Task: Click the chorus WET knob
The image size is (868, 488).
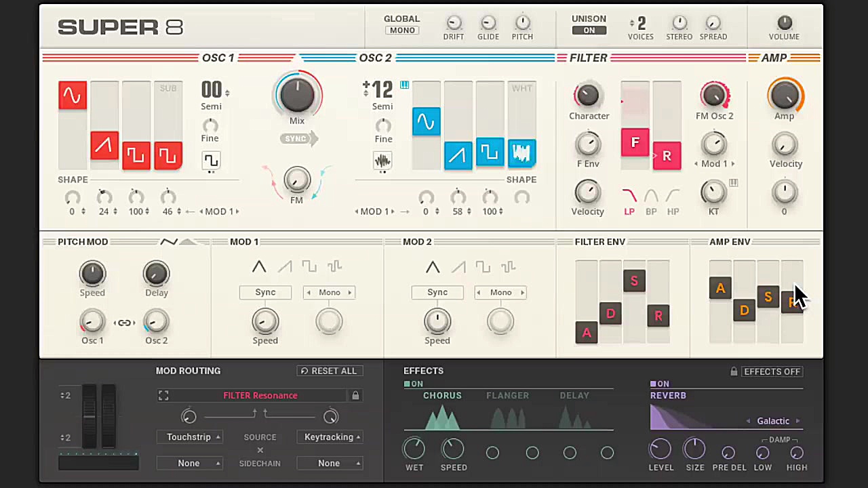Action: [414, 448]
